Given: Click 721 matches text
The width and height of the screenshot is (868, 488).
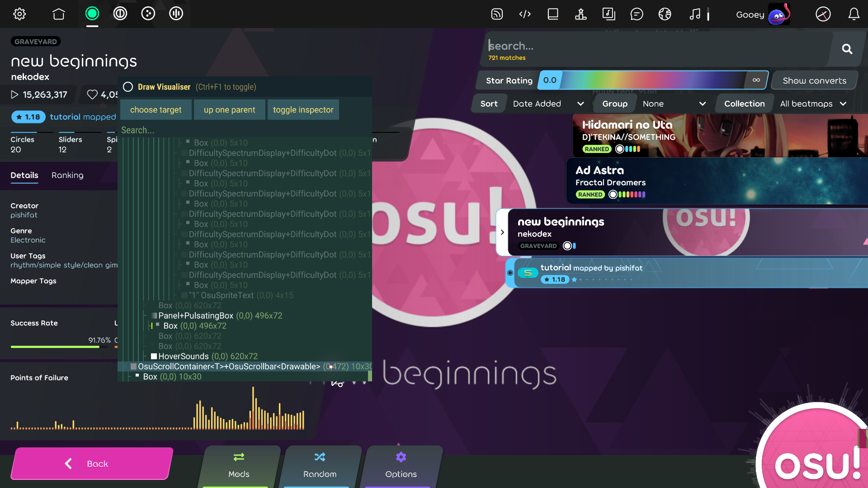Looking at the screenshot, I should tap(507, 58).
